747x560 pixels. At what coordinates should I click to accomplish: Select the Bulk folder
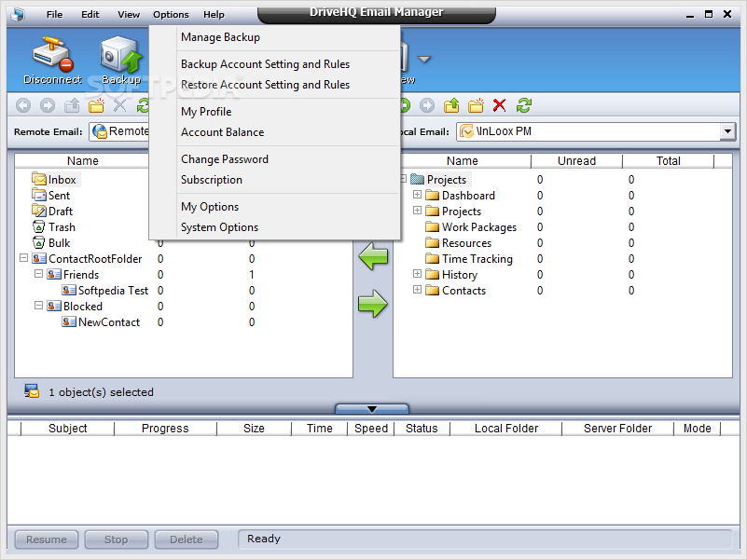pyautogui.click(x=59, y=243)
